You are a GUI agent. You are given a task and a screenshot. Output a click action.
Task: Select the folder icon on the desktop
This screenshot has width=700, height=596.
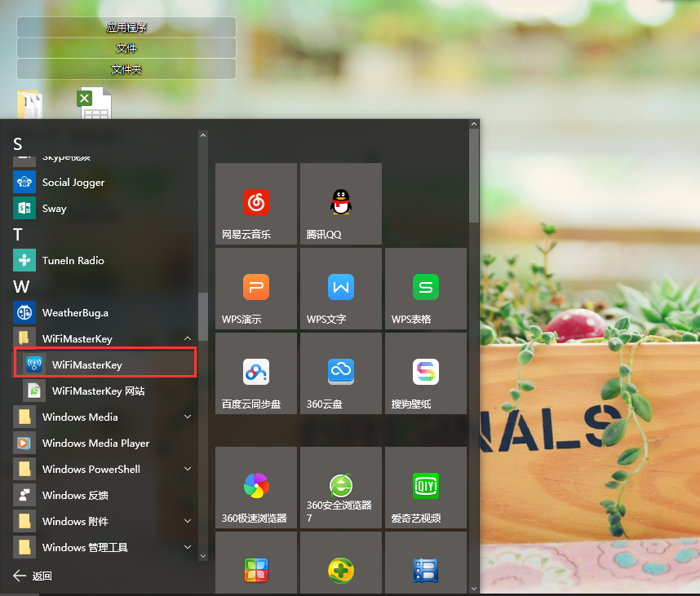[x=29, y=104]
